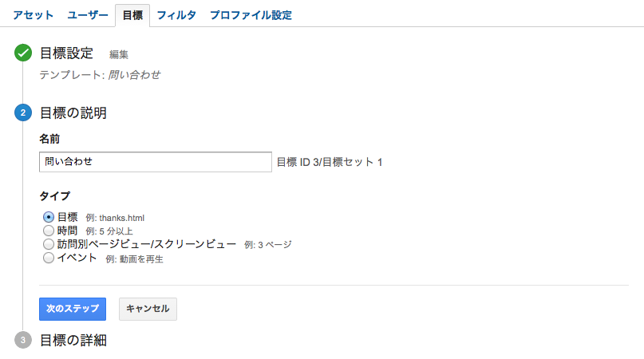Image resolution: width=644 pixels, height=359 pixels.
Task: Select the 目標 radio button option
Action: [x=49, y=217]
